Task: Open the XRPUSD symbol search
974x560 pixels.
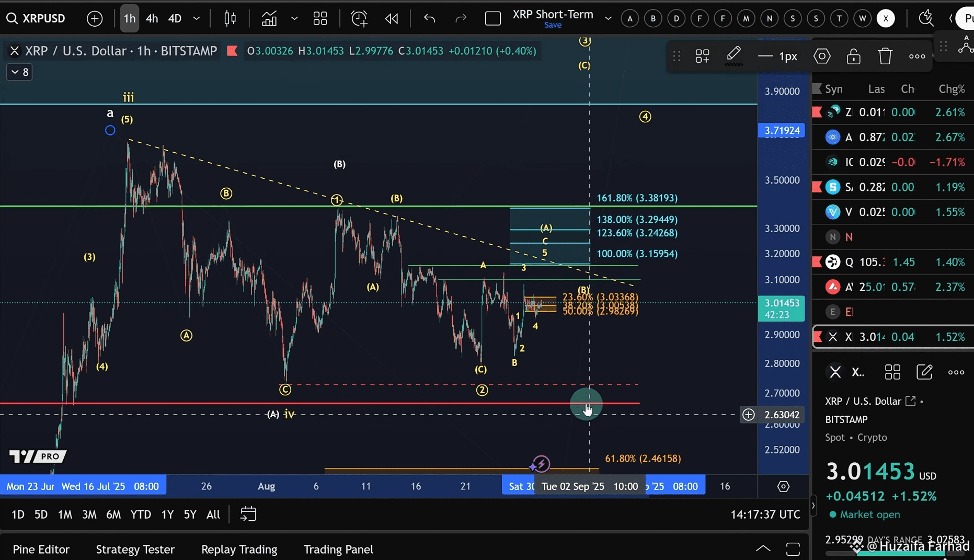Action: [36, 18]
